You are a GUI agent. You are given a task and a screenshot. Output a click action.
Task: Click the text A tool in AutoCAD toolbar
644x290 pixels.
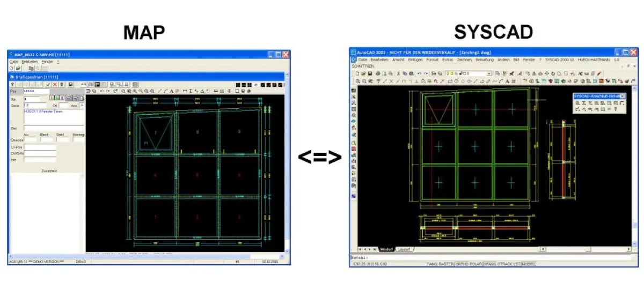(507, 81)
